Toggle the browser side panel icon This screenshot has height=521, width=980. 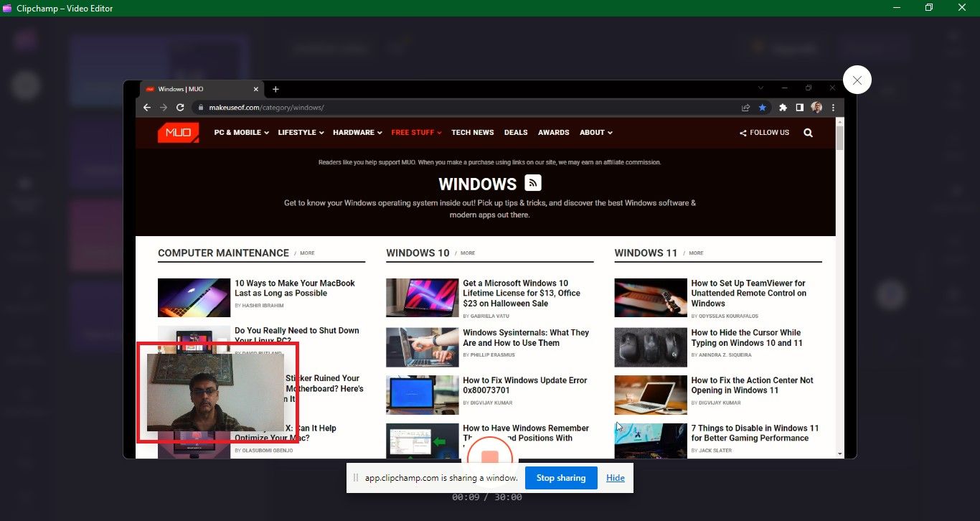[x=799, y=108]
